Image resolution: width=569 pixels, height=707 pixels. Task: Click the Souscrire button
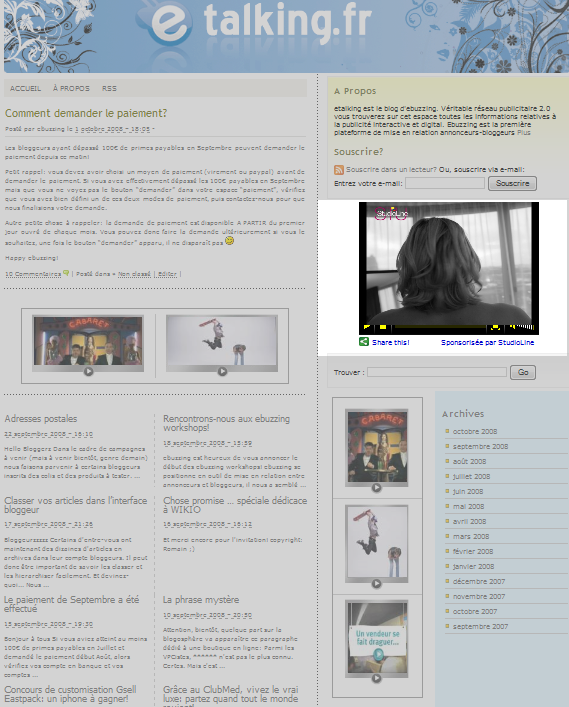(512, 183)
